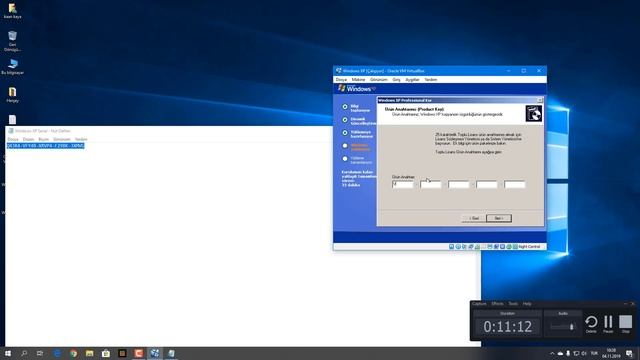Click the İleri (Next) button in XP setup
Image resolution: width=640 pixels, height=360 pixels.
499,218
